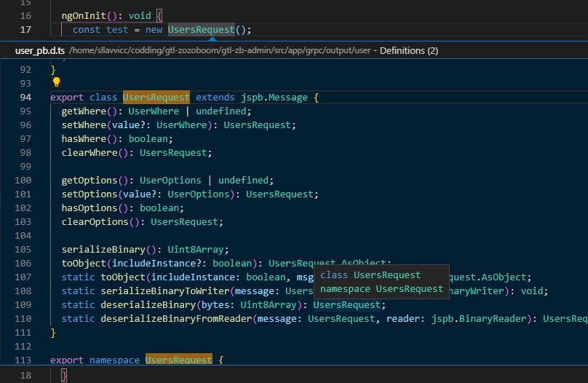Click UsersRequest in the "new UsersRequest()" statement
The image size is (588, 383).
(202, 30)
